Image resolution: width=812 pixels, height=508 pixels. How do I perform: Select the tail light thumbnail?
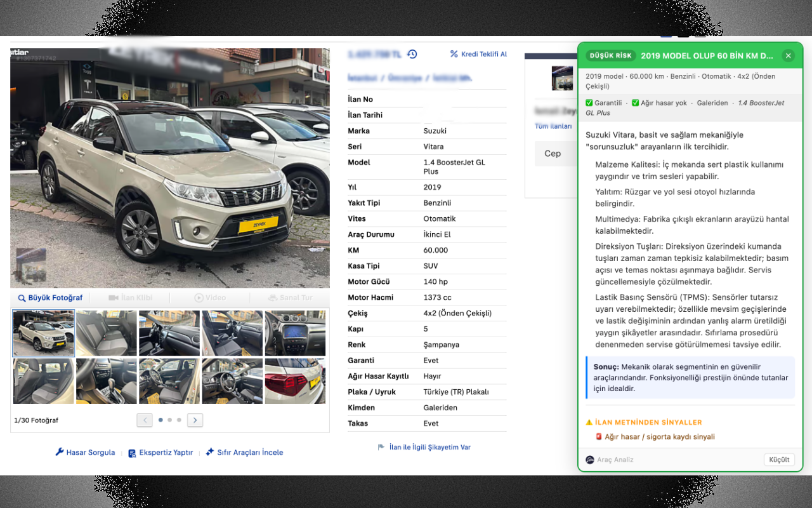(295, 381)
